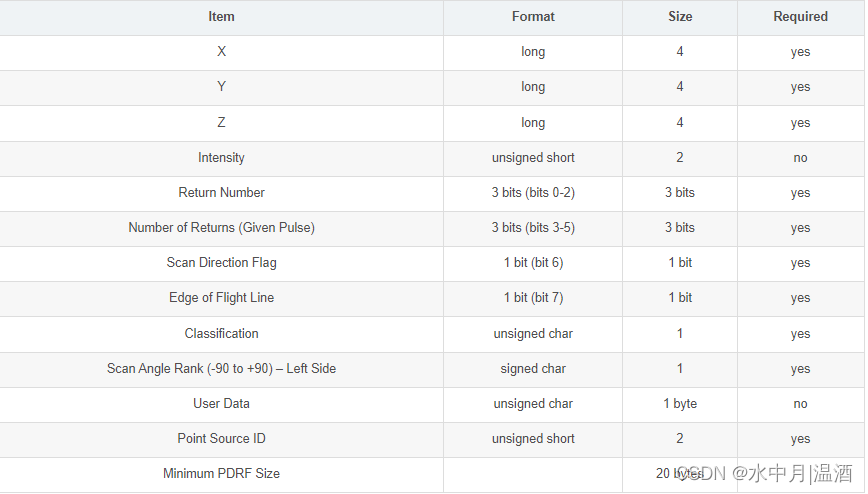Click the Minimum PDRF Size cell
The width and height of the screenshot is (868, 494).
tap(221, 474)
